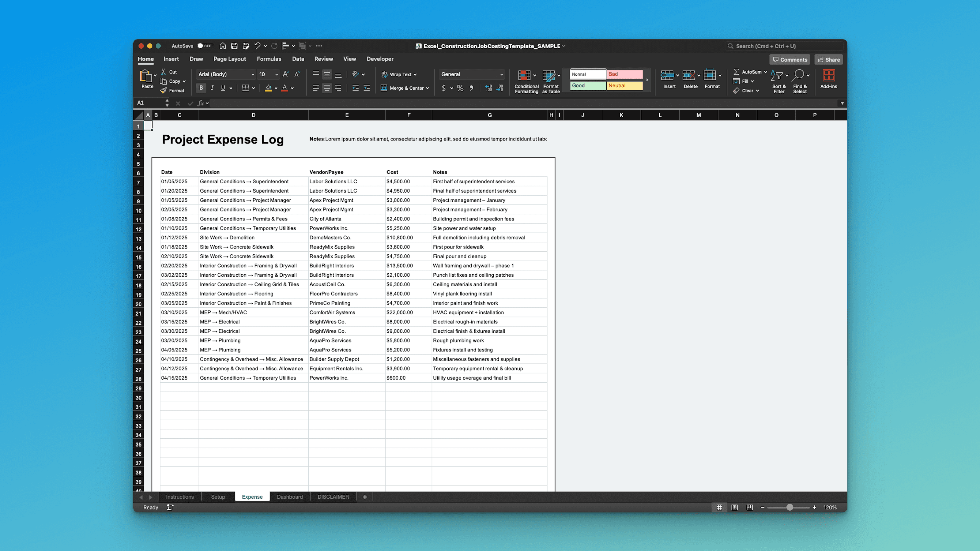Apply the Percent Style number format
980x551 pixels.
coord(460,88)
